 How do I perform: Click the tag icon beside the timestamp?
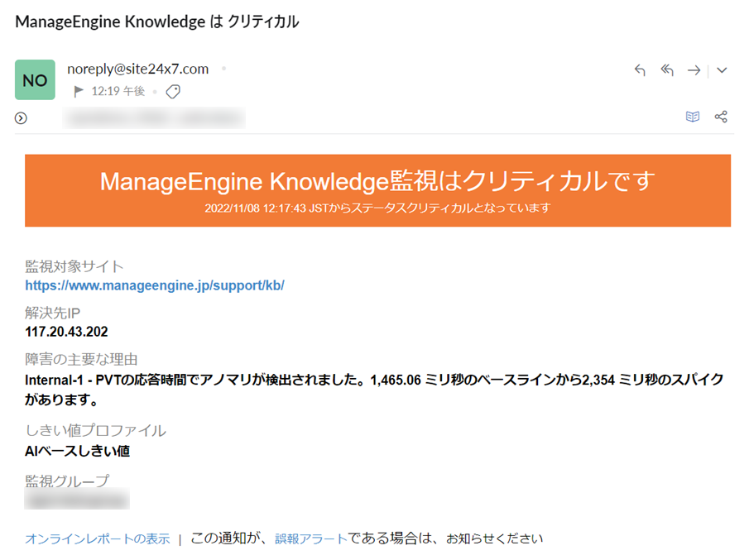[173, 92]
